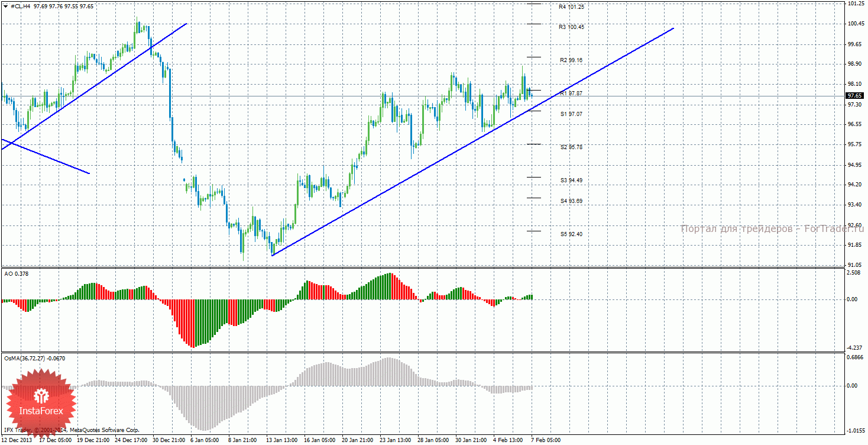Click the small triangle beside #CL,H4 title
868x445 pixels.
7,6
